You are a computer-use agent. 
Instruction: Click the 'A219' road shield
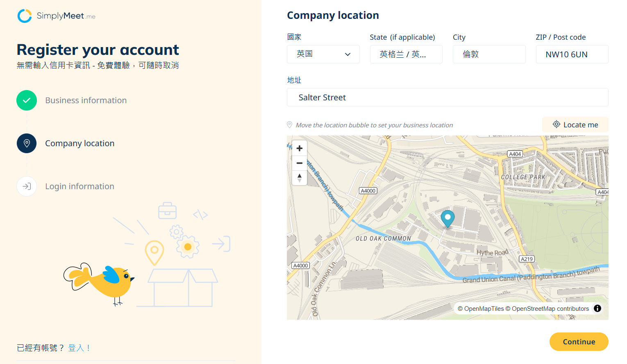pos(527,259)
